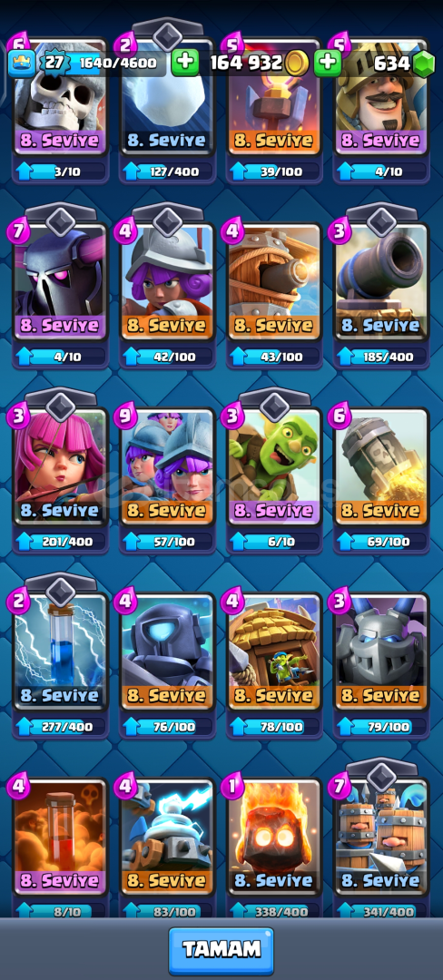
Task: Tap the green plus next to gold coins
Action: tap(184, 63)
